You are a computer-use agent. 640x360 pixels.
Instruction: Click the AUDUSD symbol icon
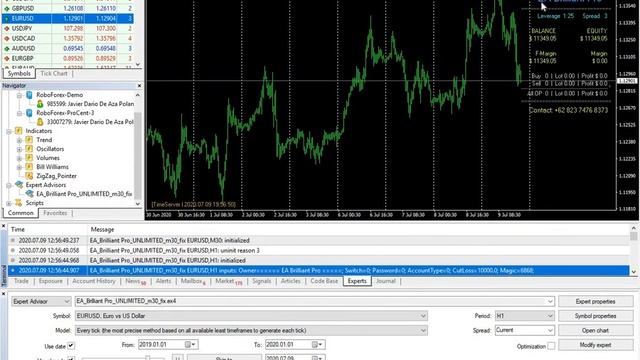[7, 49]
